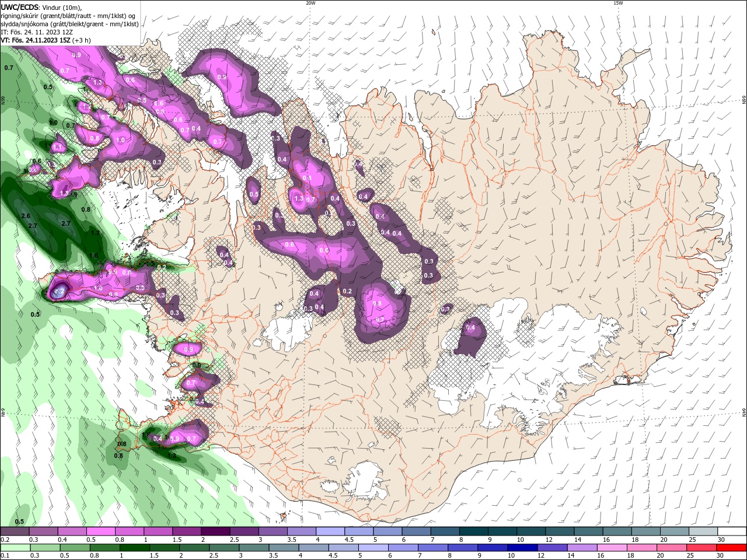
Task: Click the '0.1' label in the lower legend row
Action: [5, 556]
